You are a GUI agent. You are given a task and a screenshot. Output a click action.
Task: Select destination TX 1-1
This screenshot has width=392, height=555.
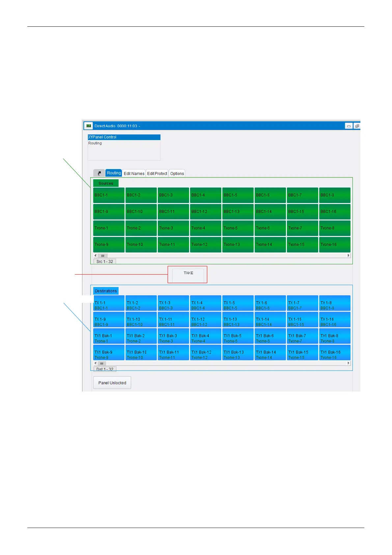click(x=109, y=303)
